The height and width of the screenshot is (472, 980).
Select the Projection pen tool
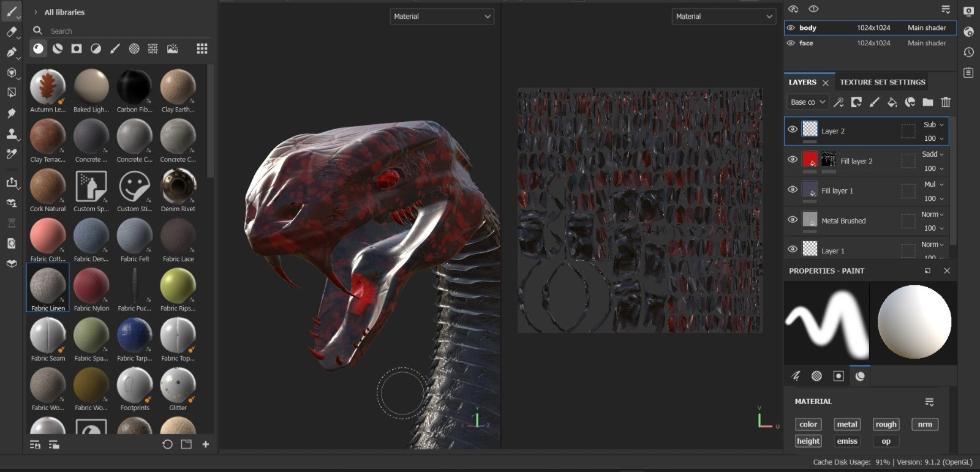pos(12,52)
